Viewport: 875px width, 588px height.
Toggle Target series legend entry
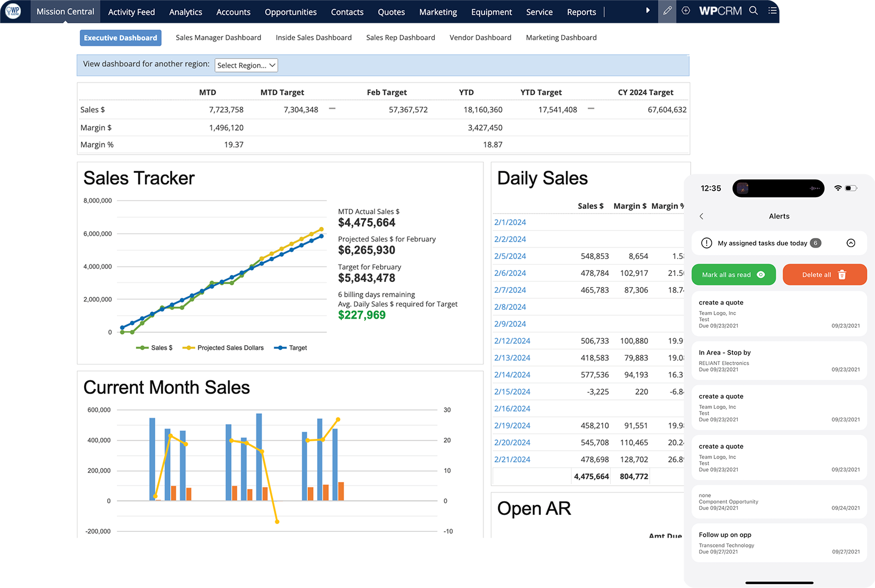(290, 348)
